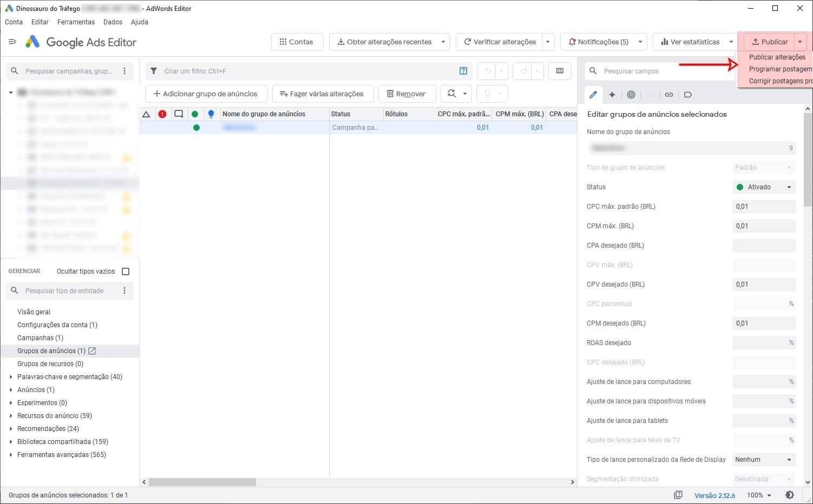Open the Ver estatísticas dropdown arrow
Screen dimensions: 813x504
(731, 42)
